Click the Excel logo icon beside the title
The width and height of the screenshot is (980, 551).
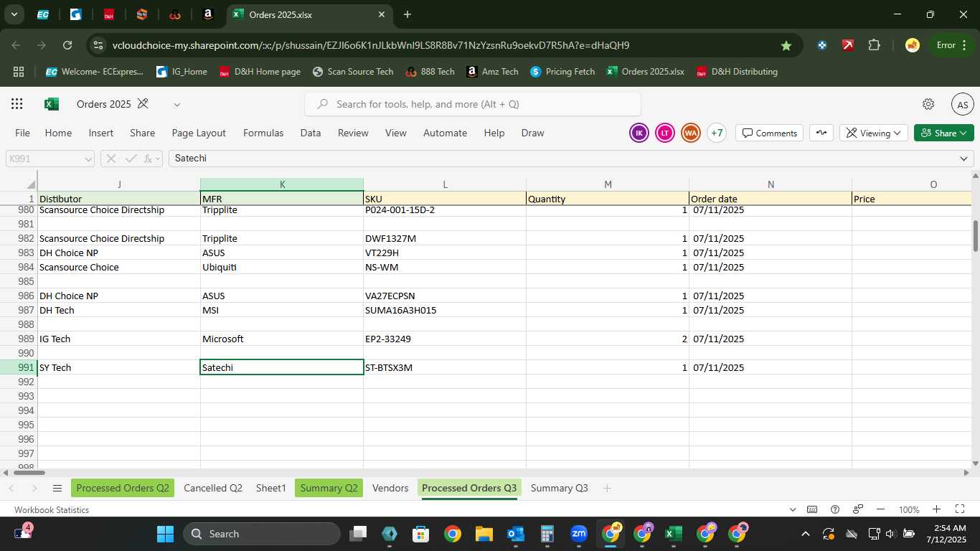[52, 104]
